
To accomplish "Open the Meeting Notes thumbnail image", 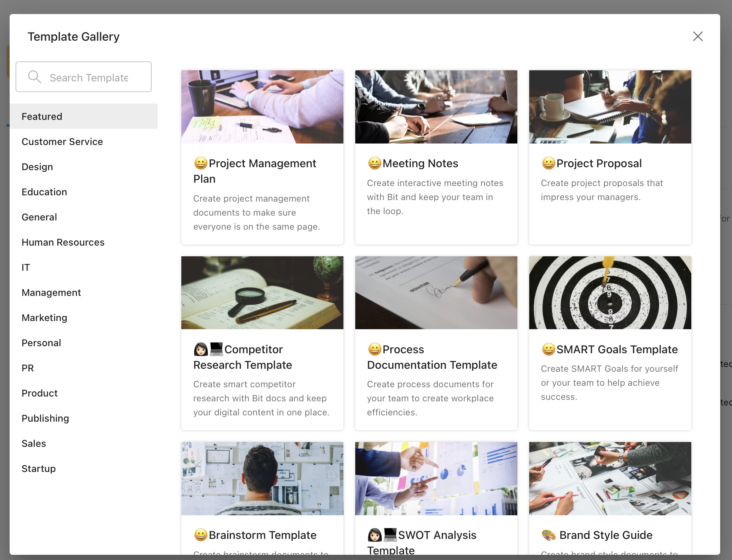I will [436, 107].
